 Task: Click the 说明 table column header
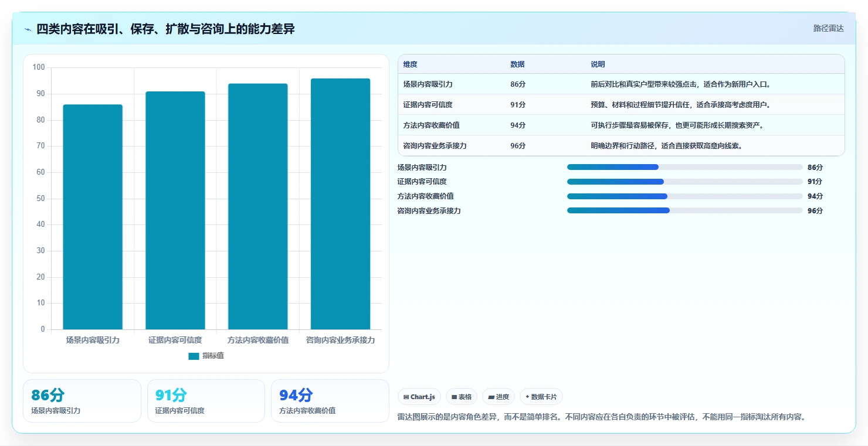click(598, 64)
